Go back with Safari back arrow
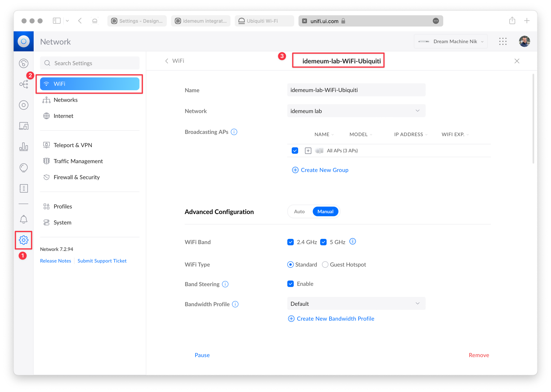The height and width of the screenshot is (392, 551). 80,21
